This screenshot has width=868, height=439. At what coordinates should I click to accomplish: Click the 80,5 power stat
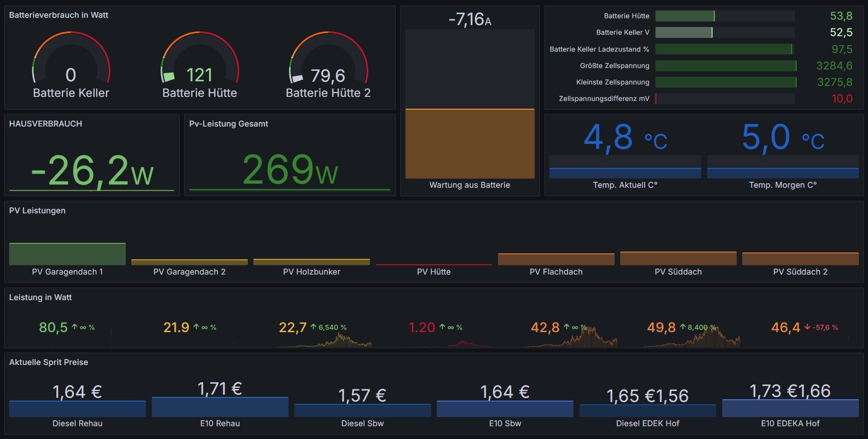click(x=53, y=328)
